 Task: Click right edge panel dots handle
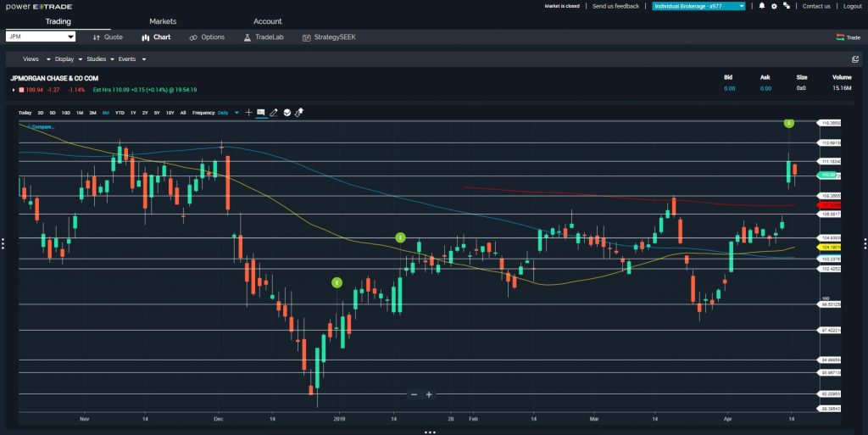865,243
